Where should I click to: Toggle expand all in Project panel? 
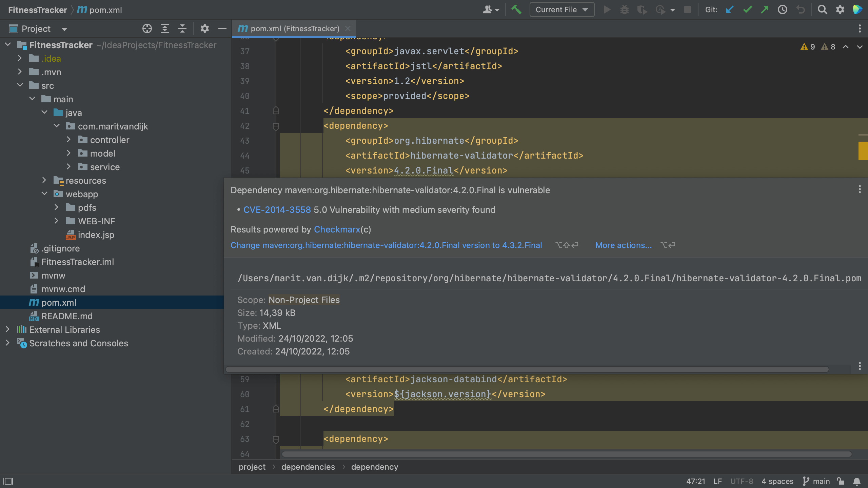click(x=165, y=28)
